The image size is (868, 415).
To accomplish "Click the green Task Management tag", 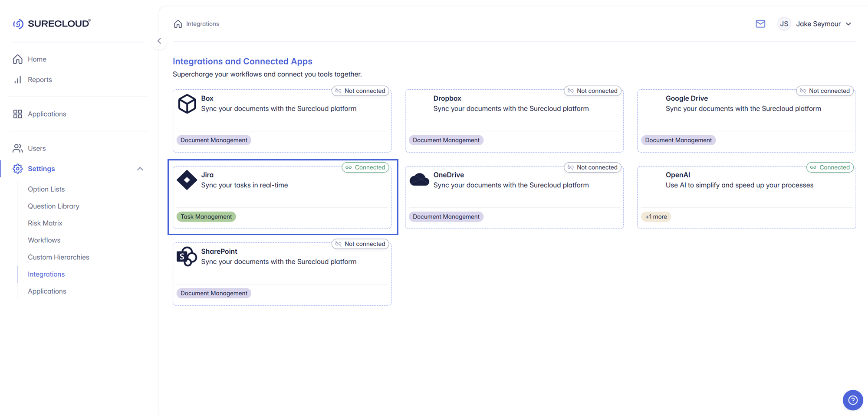I will coord(206,217).
